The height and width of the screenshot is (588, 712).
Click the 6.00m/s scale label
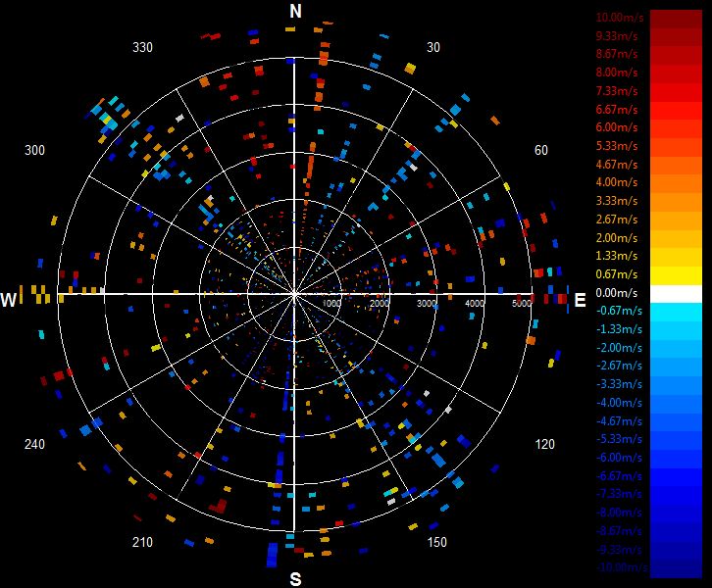tap(617, 127)
